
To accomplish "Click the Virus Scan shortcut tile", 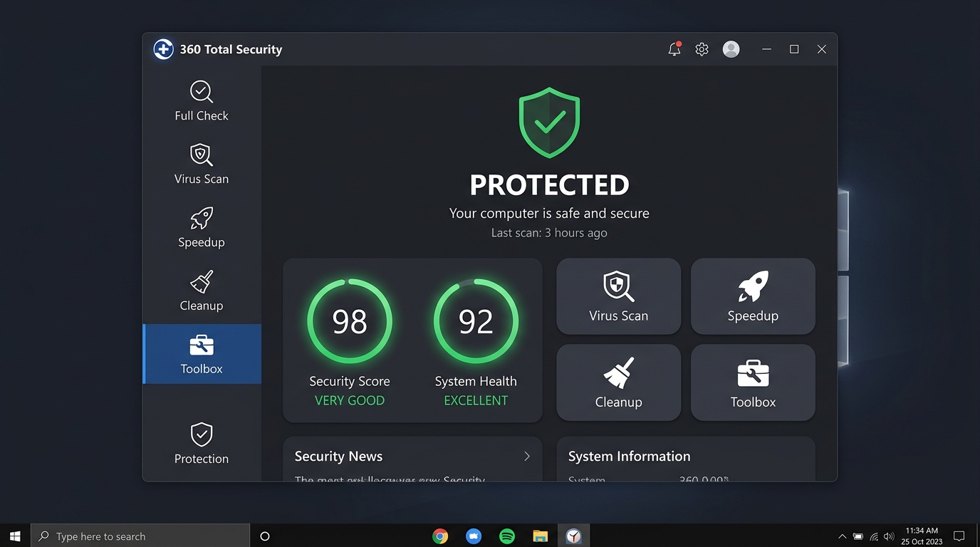I will pos(618,296).
